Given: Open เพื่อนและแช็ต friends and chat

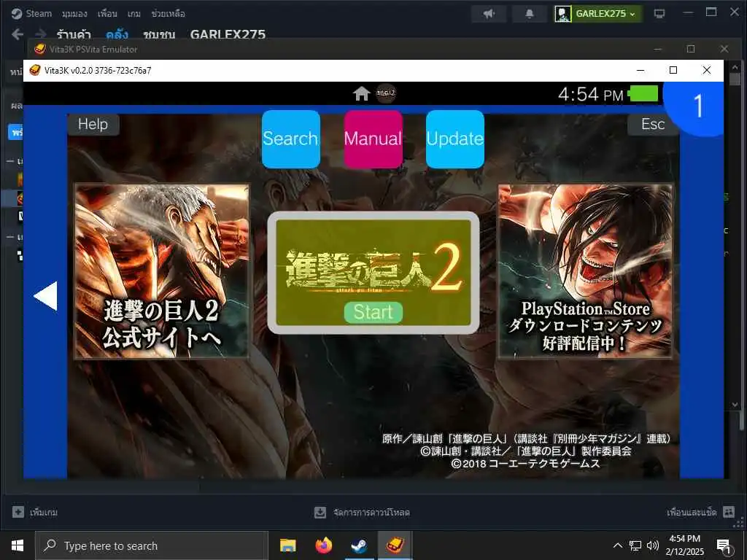Looking at the screenshot, I should click(x=701, y=513).
